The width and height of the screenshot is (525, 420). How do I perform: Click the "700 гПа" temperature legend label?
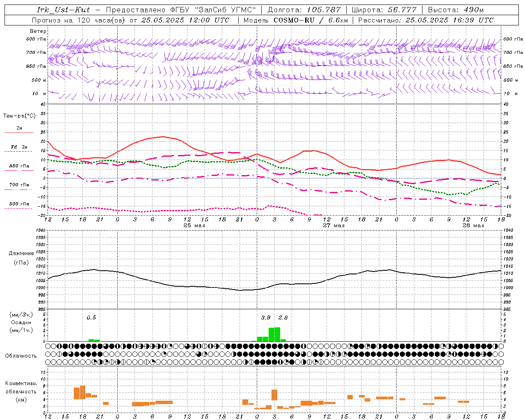[19, 185]
